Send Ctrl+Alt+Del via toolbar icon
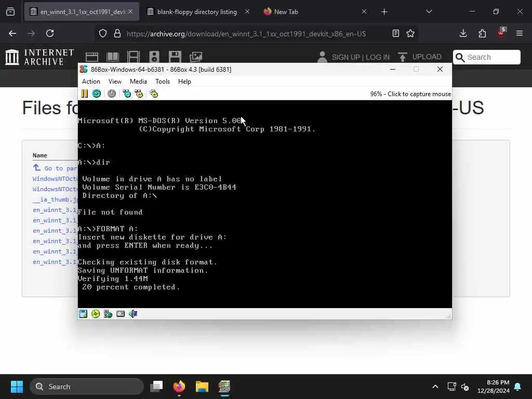The height and width of the screenshot is (399, 532). [127, 94]
